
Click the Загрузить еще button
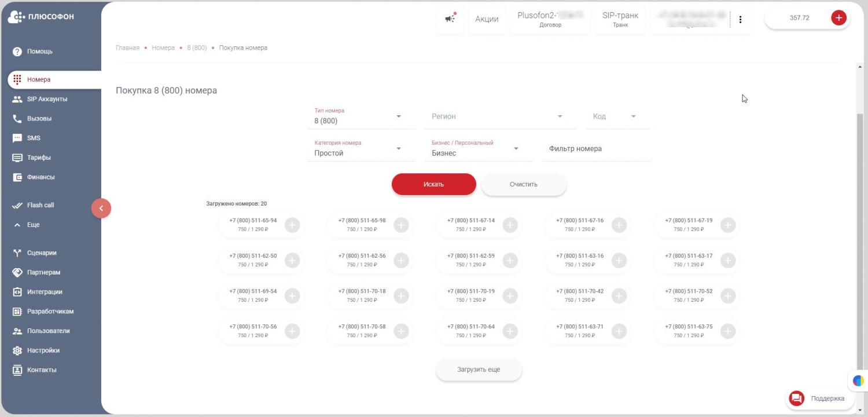[479, 370]
